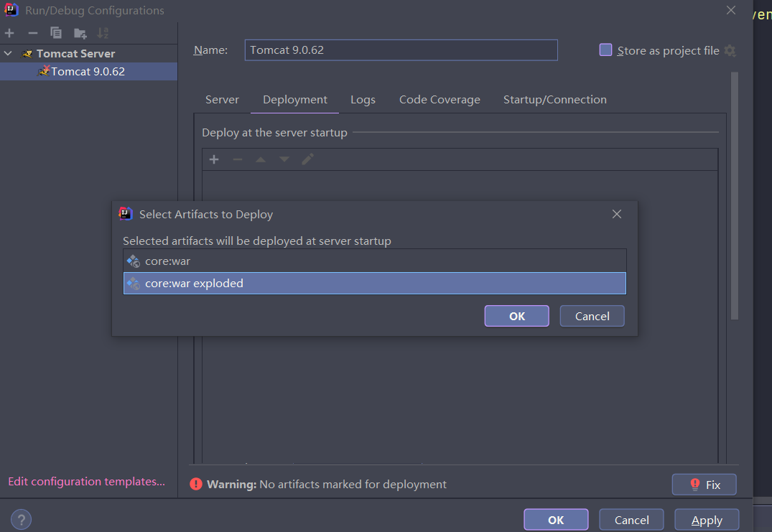
Task: Switch to the Server tab
Action: click(222, 99)
